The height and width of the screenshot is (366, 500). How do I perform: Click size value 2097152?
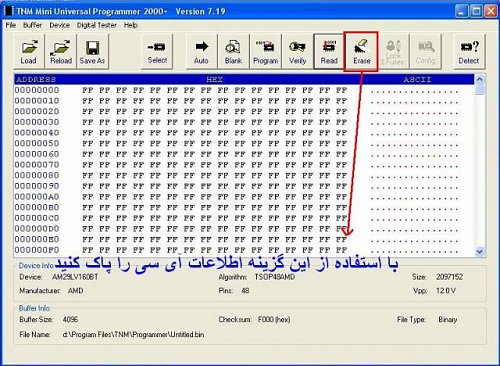tap(449, 277)
